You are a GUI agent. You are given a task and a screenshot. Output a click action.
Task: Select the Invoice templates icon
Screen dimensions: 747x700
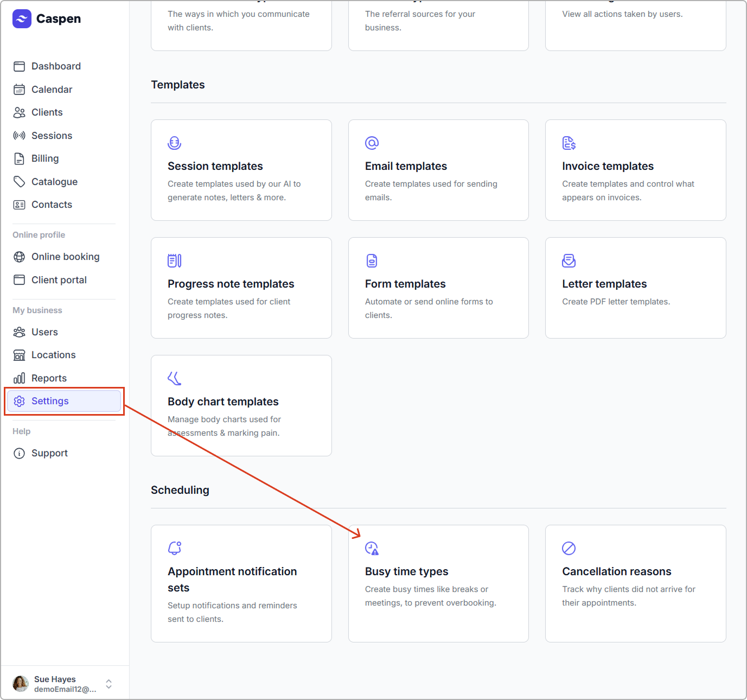[x=569, y=143]
